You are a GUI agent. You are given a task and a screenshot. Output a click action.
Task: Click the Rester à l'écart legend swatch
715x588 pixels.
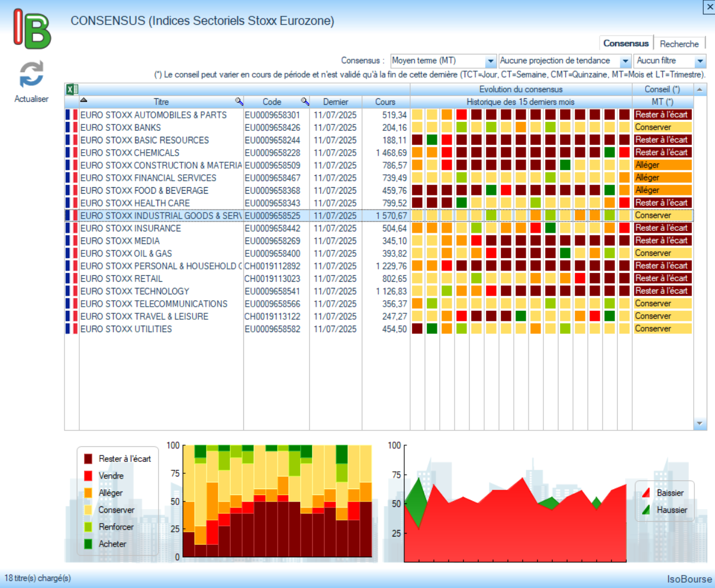click(x=88, y=459)
